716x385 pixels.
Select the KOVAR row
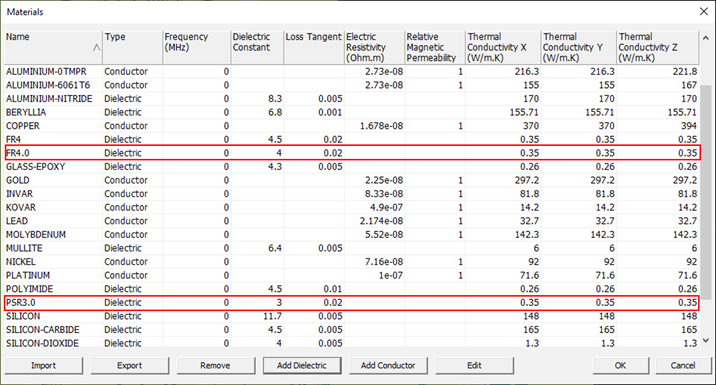352,207
